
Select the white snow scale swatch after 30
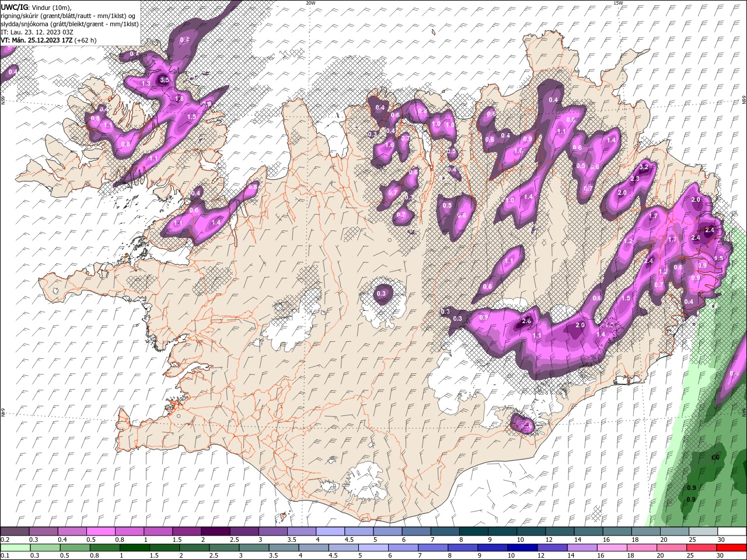732,531
